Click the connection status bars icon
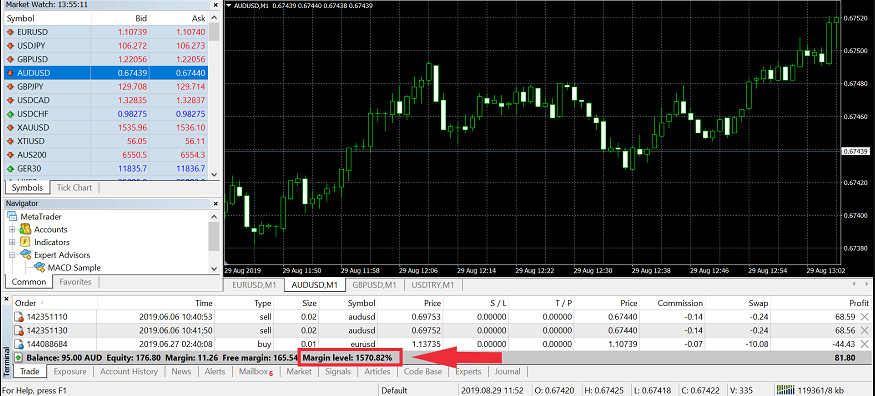The width and height of the screenshot is (875, 396). [x=785, y=390]
